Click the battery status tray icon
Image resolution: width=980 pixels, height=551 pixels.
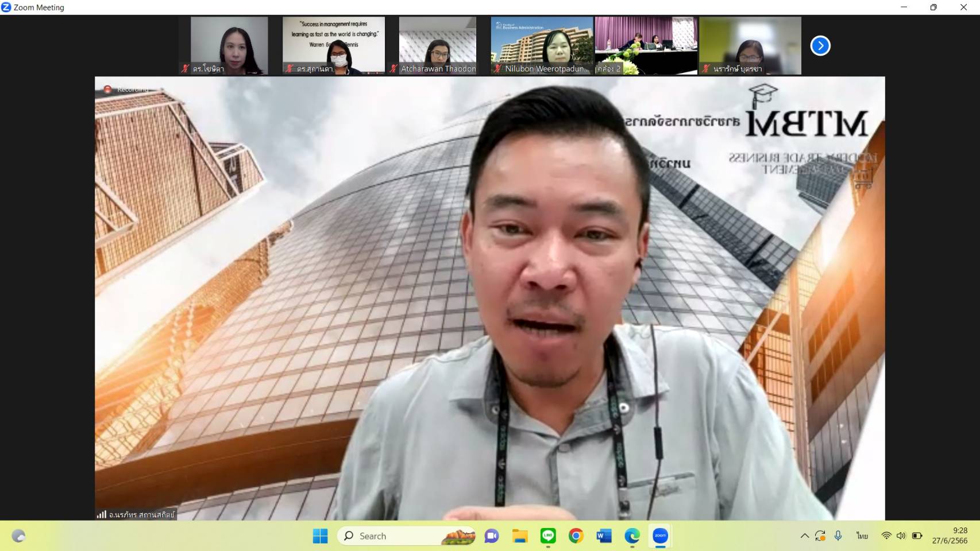[x=917, y=536]
